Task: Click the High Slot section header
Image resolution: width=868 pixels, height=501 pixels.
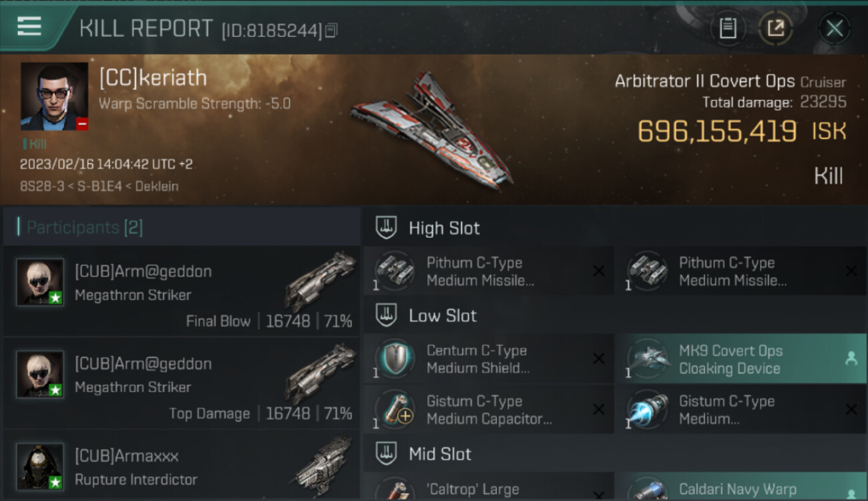Action: point(615,228)
